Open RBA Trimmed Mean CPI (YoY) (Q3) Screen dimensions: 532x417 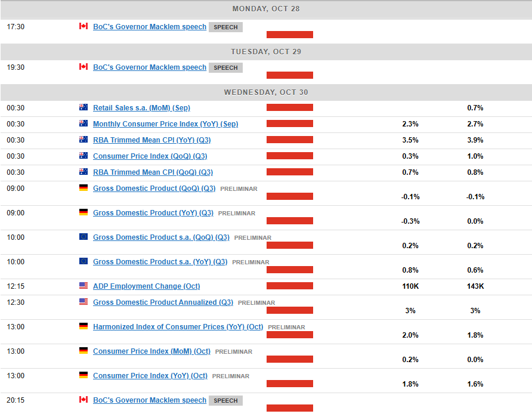click(152, 140)
